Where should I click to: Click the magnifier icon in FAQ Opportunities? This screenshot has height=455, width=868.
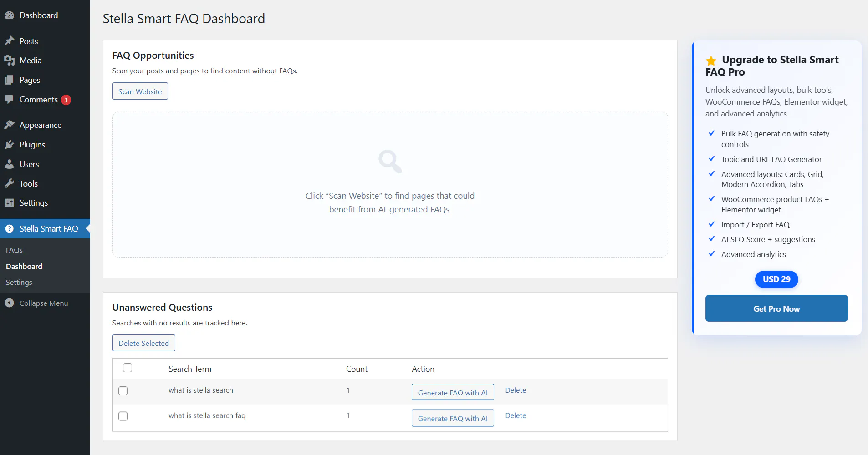click(x=390, y=161)
